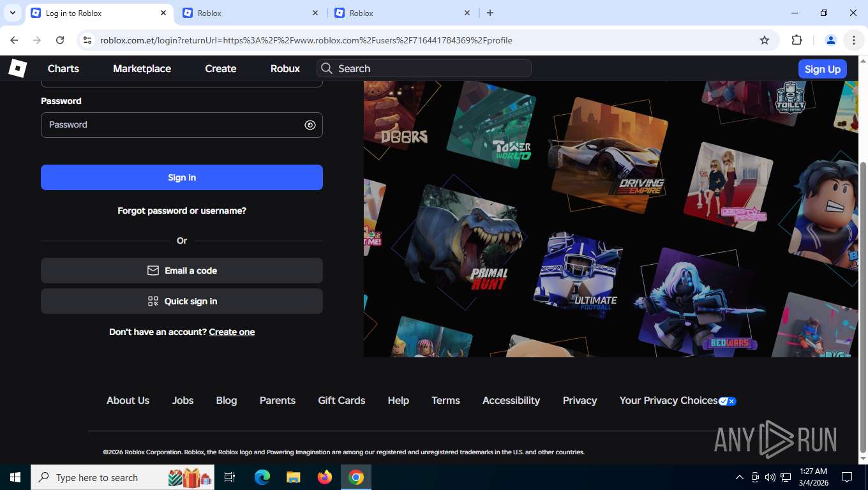Focus the Roblox Search field

[424, 68]
